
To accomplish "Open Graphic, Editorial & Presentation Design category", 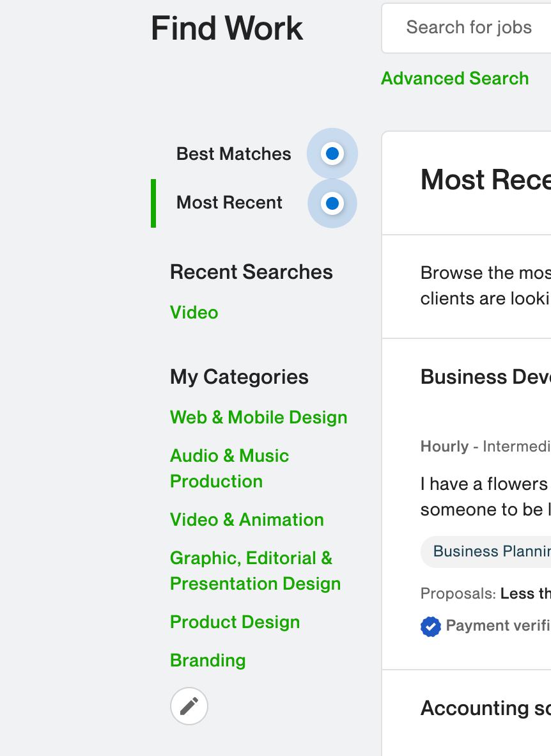I will pos(254,571).
